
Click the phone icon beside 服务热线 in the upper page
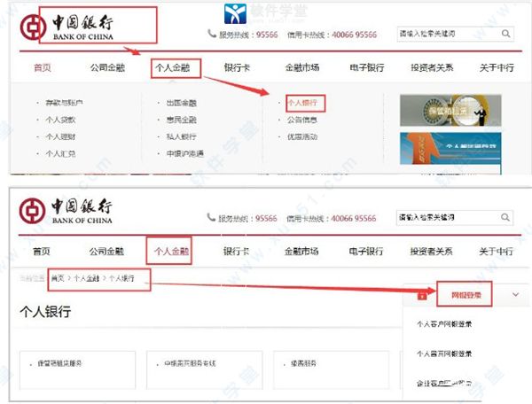pyautogui.click(x=212, y=33)
